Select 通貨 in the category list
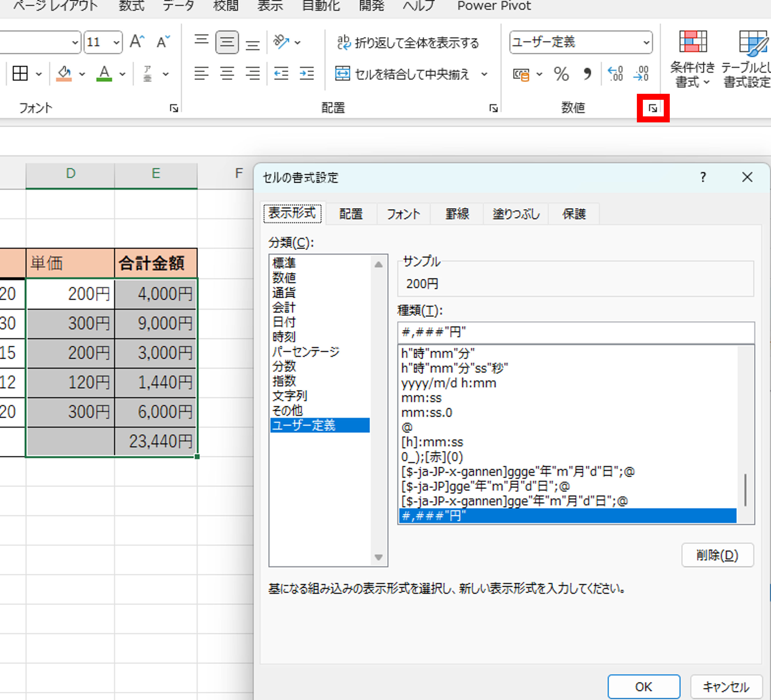This screenshot has height=700, width=771. pos(320,293)
